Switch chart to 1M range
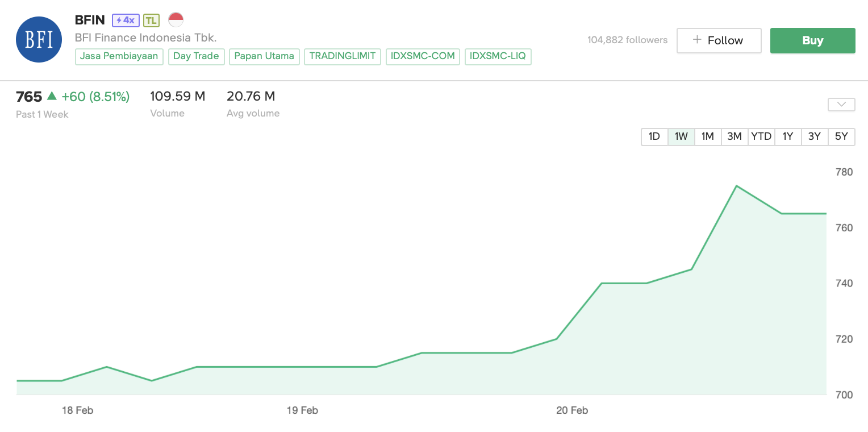Screen dimensions: 868x432 tap(707, 136)
